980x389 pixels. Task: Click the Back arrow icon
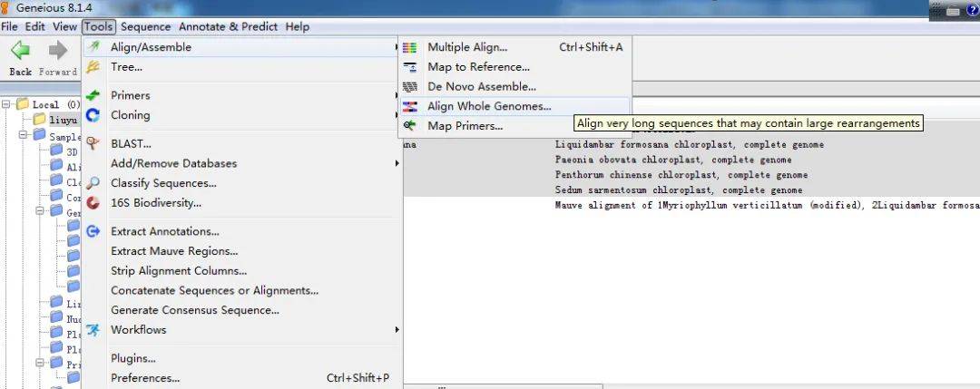tap(20, 51)
